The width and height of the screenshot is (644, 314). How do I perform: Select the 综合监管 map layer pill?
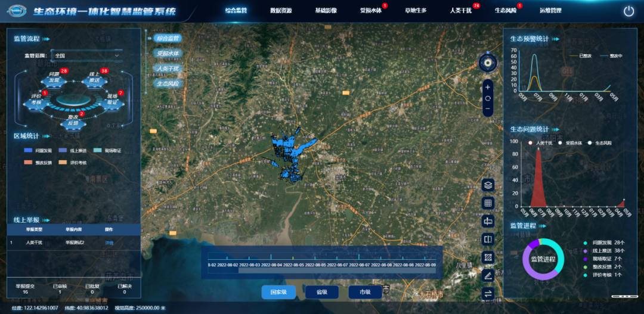tap(168, 39)
